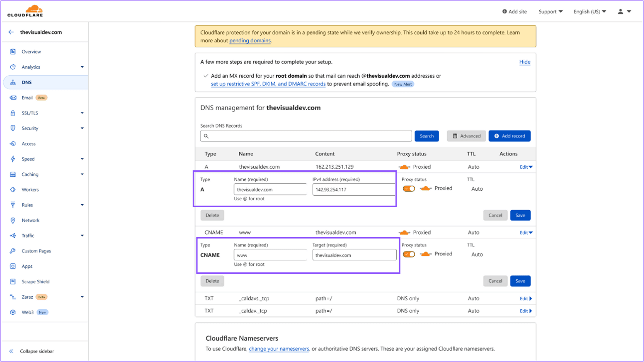644x362 pixels.
Task: Open the Support dropdown menu
Action: [x=551, y=11]
